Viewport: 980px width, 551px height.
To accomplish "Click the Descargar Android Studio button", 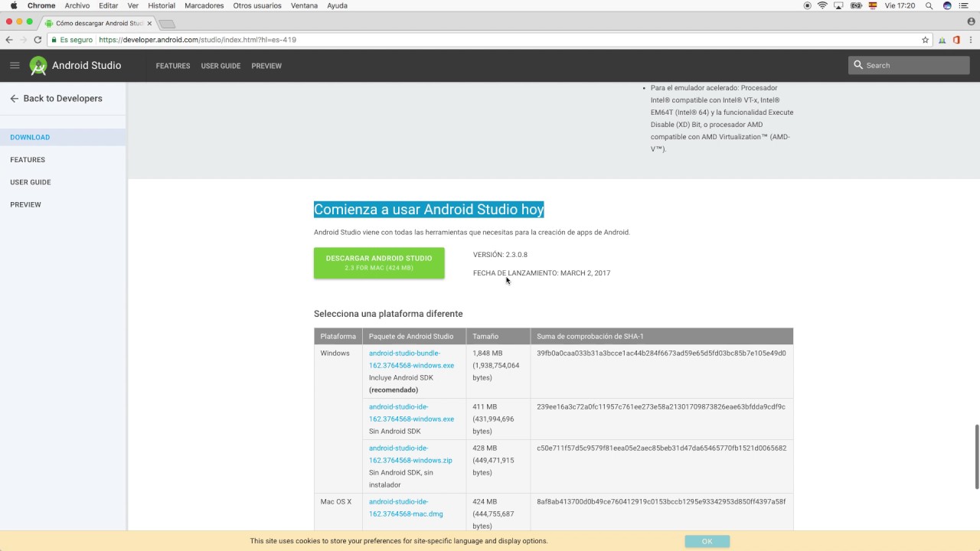I will (379, 262).
